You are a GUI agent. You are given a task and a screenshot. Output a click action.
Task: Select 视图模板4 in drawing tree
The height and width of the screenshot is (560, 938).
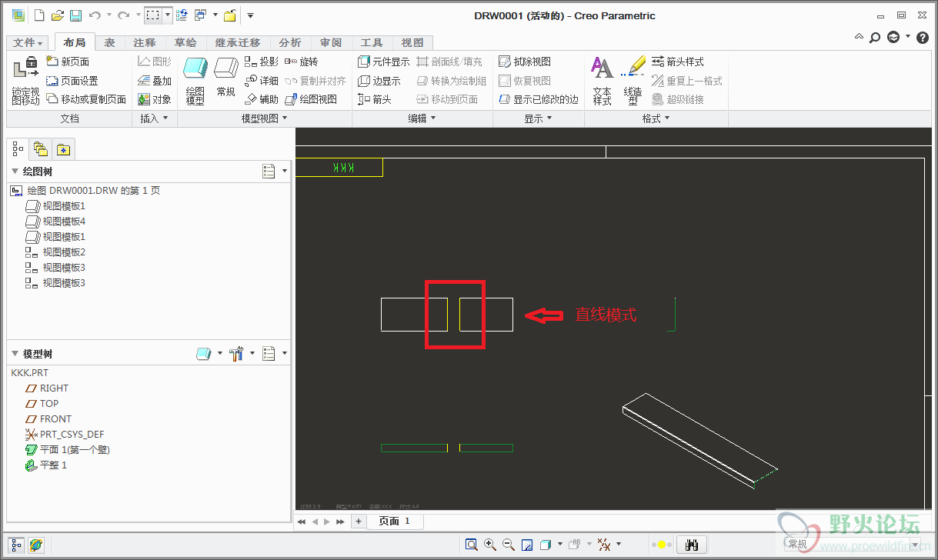click(x=64, y=222)
